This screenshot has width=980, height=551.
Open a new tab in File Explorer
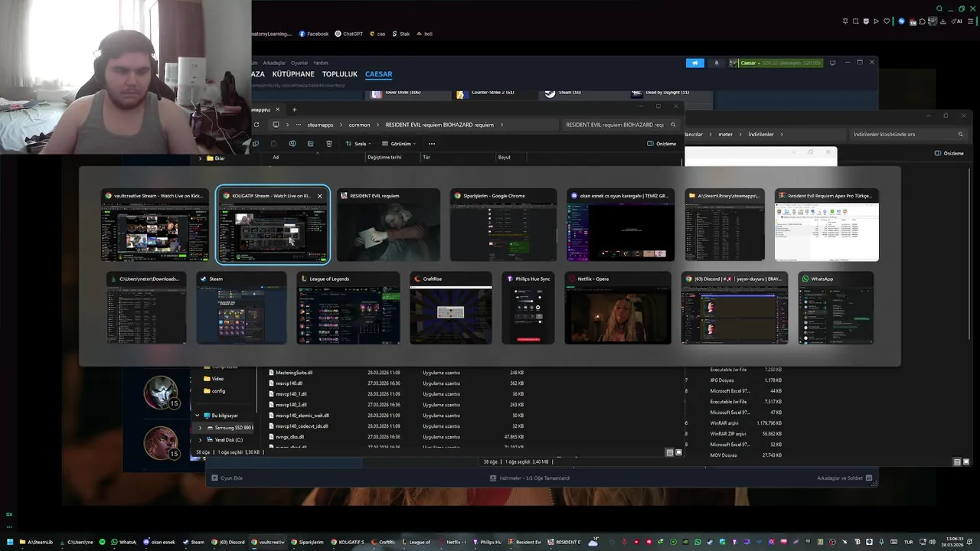294,109
